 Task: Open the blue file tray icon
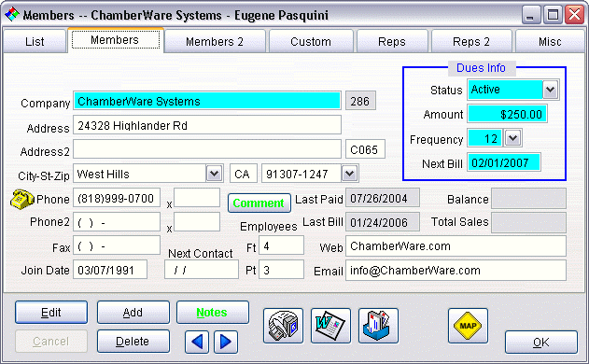pos(378,326)
